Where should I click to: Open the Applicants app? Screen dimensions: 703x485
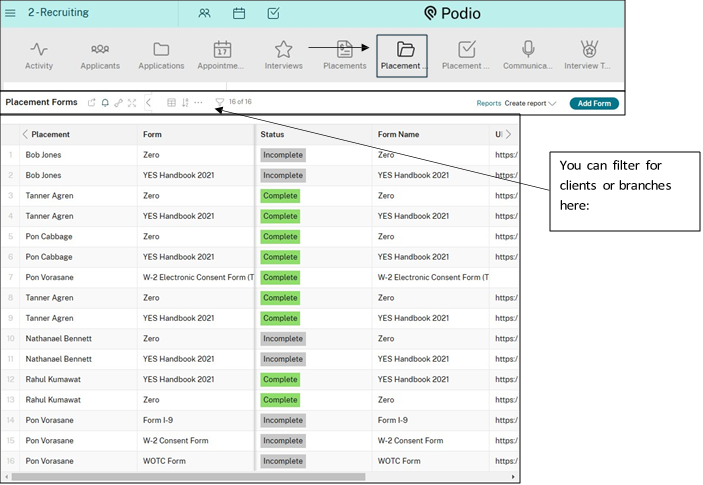[100, 56]
